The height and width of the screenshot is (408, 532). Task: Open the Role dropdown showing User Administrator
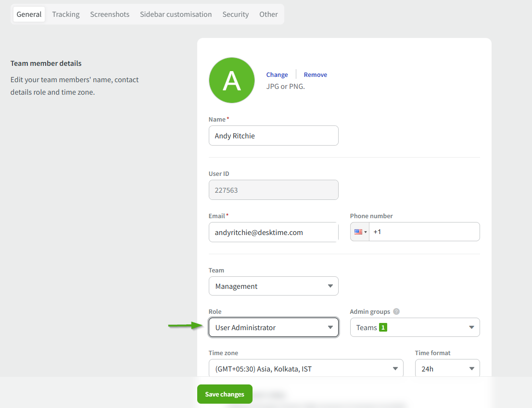pyautogui.click(x=273, y=328)
